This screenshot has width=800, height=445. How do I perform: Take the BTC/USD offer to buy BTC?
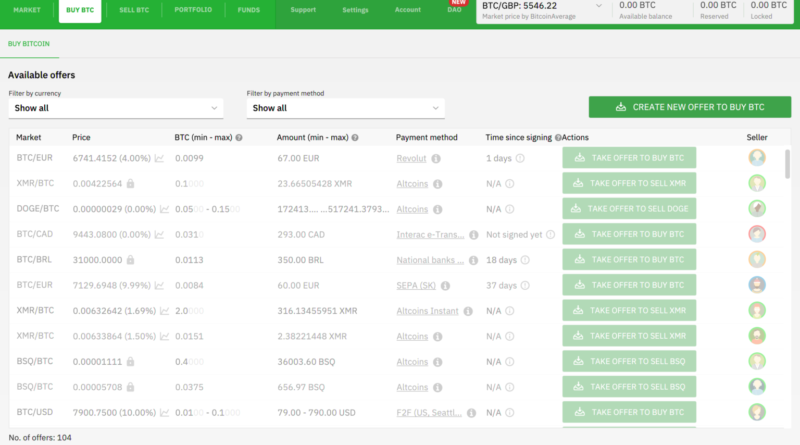click(x=629, y=412)
